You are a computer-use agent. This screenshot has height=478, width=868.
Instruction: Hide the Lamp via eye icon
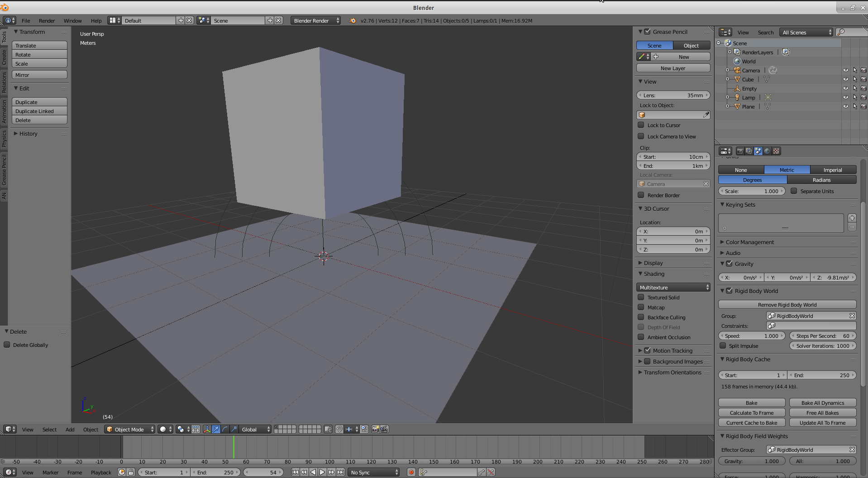point(845,97)
